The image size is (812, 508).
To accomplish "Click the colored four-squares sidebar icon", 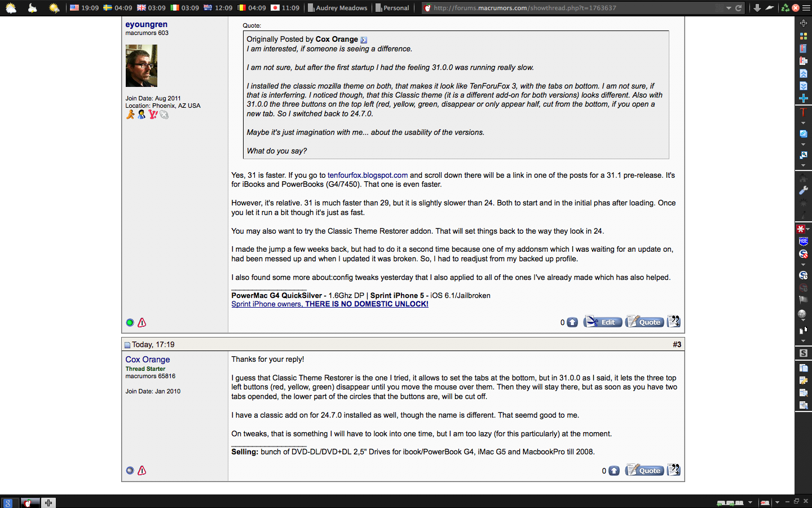I will click(x=803, y=36).
